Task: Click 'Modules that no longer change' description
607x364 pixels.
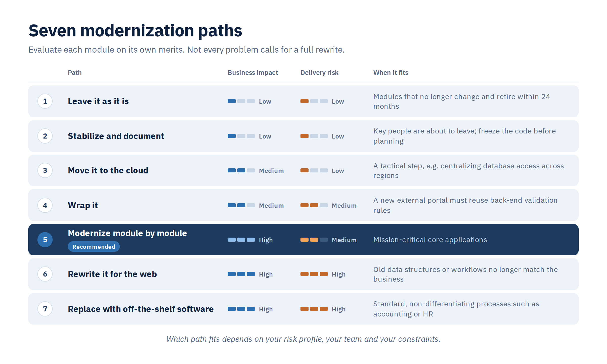Action: 462,101
